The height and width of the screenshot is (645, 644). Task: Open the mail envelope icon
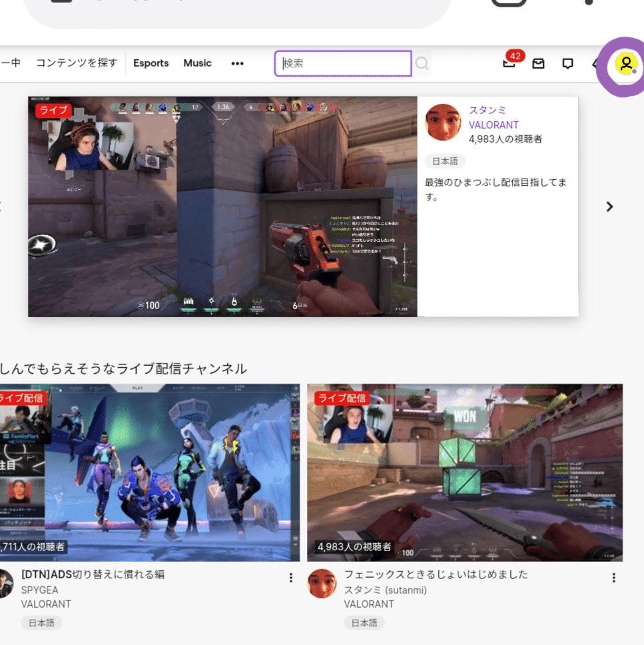(538, 63)
